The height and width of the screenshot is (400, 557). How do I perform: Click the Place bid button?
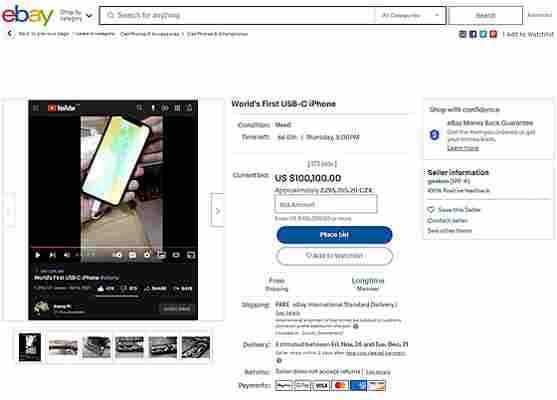pyautogui.click(x=334, y=235)
